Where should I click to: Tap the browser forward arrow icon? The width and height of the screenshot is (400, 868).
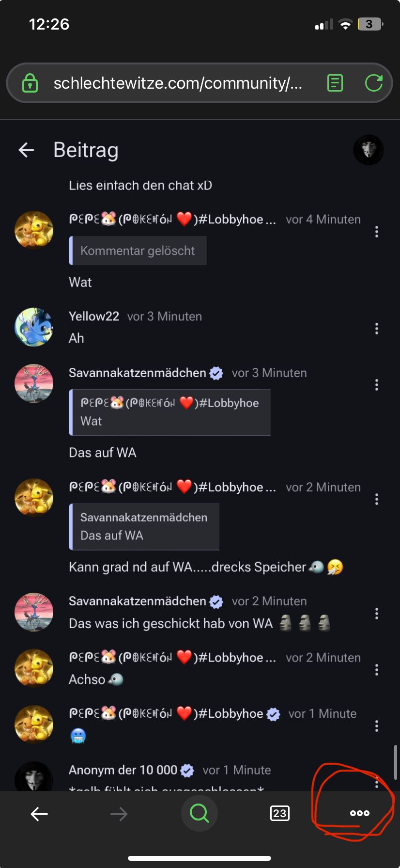coord(119,814)
